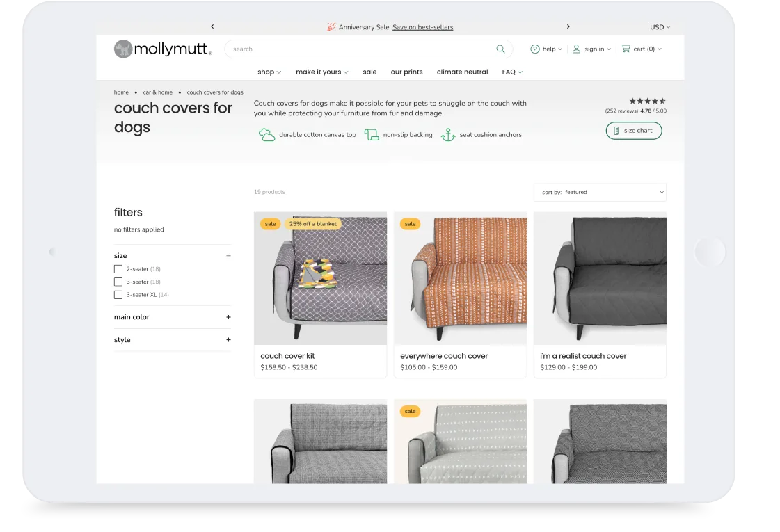This screenshot has width=780, height=532.
Task: Enable the 3-seater XL size filter
Action: point(118,295)
